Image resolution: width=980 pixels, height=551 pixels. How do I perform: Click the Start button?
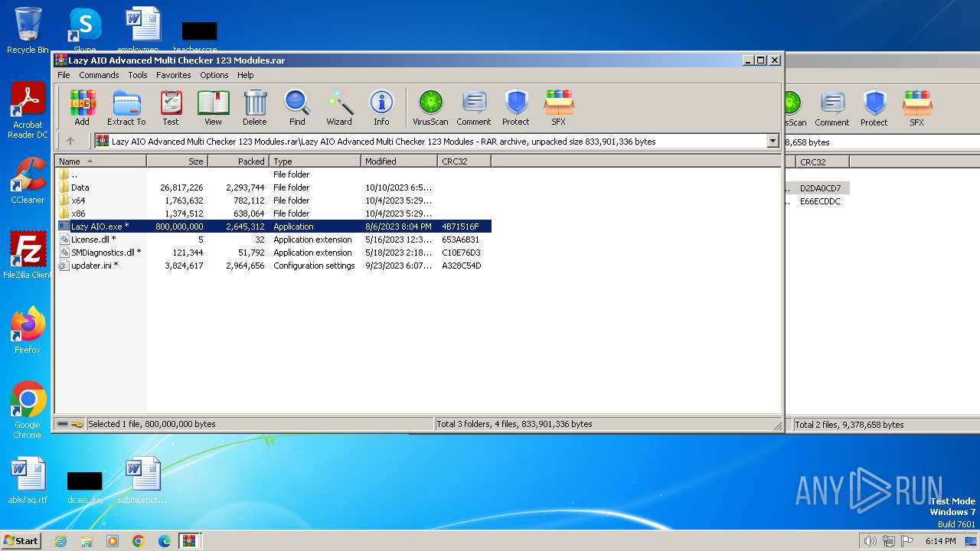[x=21, y=540]
